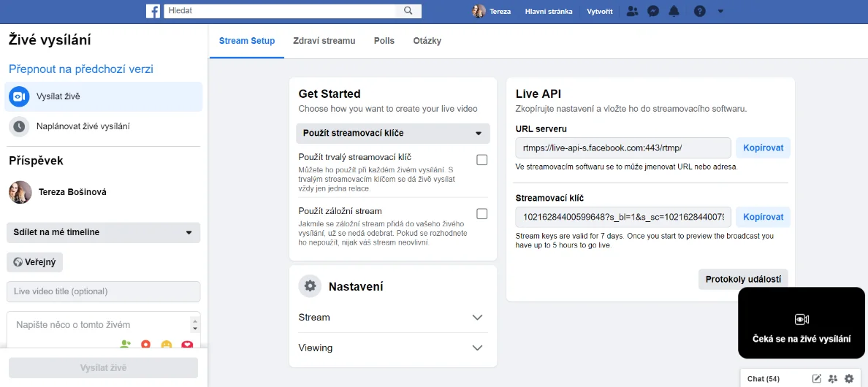Click the search magnifier icon
Viewport: 868px width, 387px height.
tap(408, 11)
